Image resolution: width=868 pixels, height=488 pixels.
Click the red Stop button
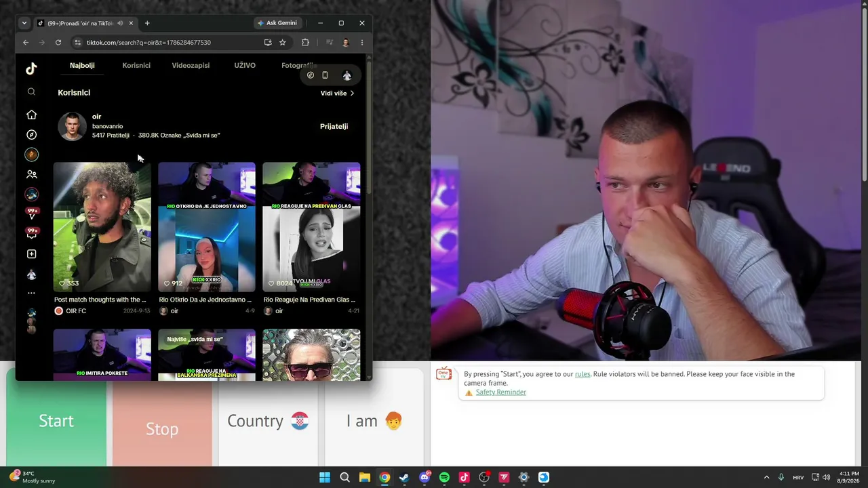tap(162, 428)
